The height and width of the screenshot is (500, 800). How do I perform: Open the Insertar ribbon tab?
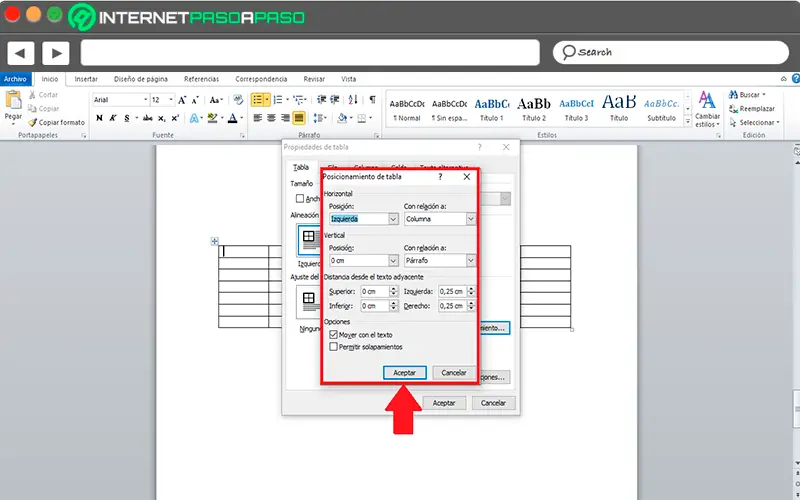pyautogui.click(x=86, y=79)
